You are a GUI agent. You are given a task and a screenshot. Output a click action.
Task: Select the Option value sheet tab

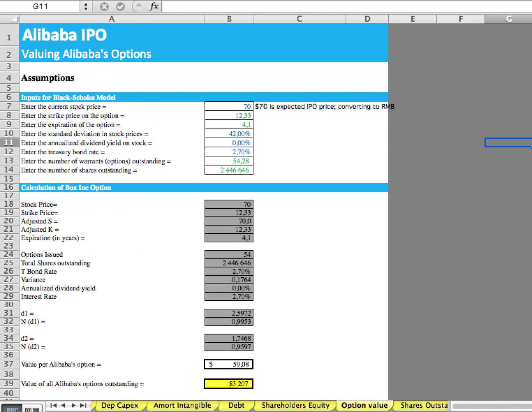click(364, 405)
